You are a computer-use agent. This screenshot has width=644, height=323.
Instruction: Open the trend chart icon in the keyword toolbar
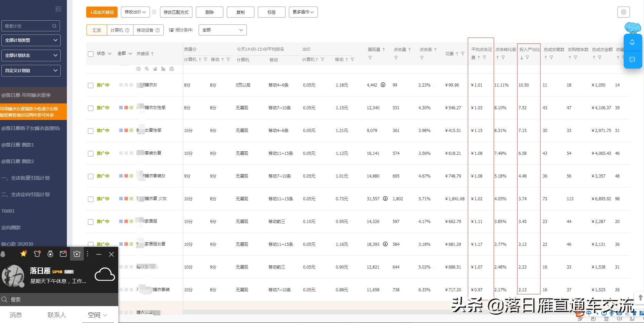[x=155, y=69]
